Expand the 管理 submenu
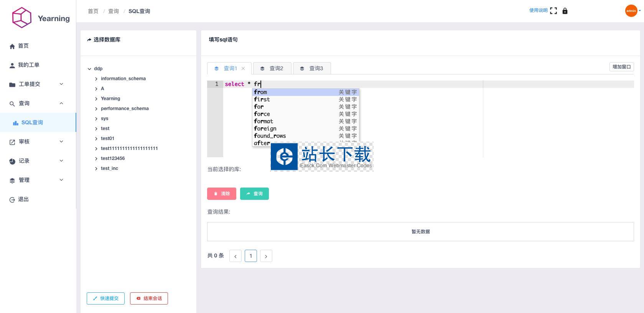This screenshot has width=644, height=313. (61, 180)
